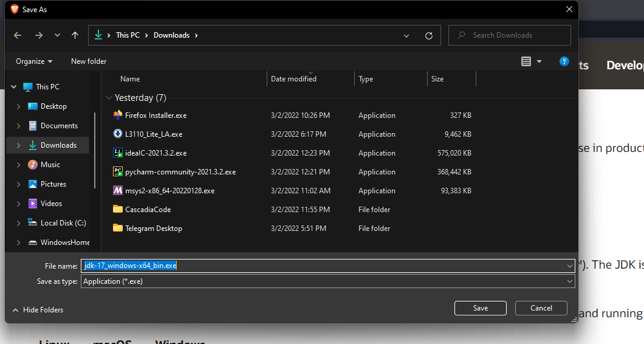
Task: Click the Search Downloads field
Action: (509, 35)
